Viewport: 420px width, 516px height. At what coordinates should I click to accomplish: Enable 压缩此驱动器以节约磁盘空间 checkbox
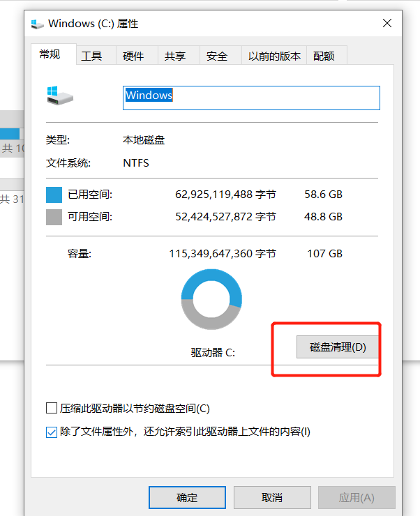52,408
